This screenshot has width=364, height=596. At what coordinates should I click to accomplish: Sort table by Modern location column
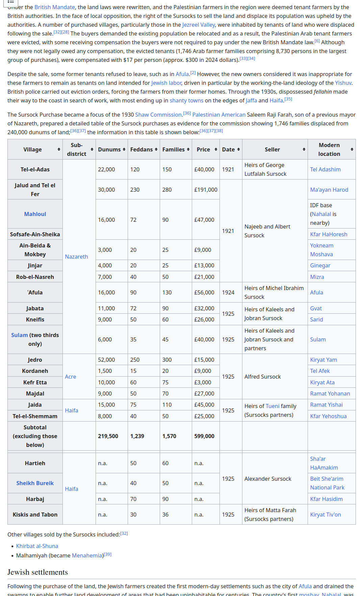332,149
